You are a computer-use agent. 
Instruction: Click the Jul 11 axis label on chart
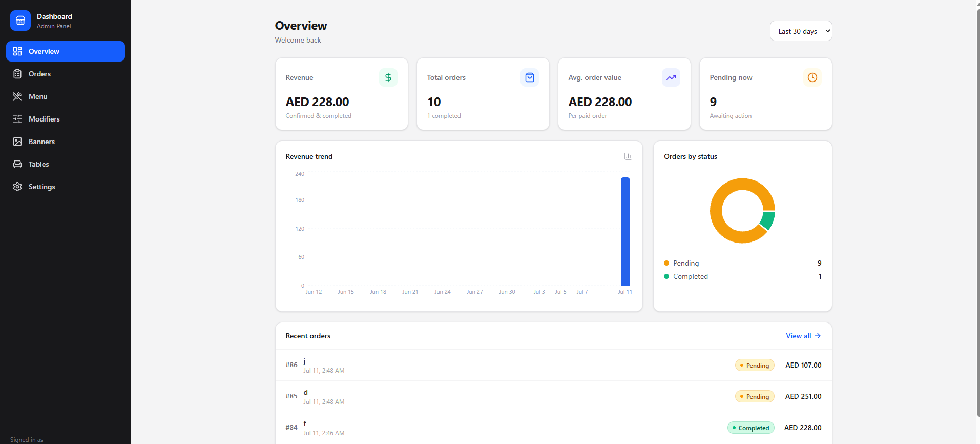click(625, 292)
